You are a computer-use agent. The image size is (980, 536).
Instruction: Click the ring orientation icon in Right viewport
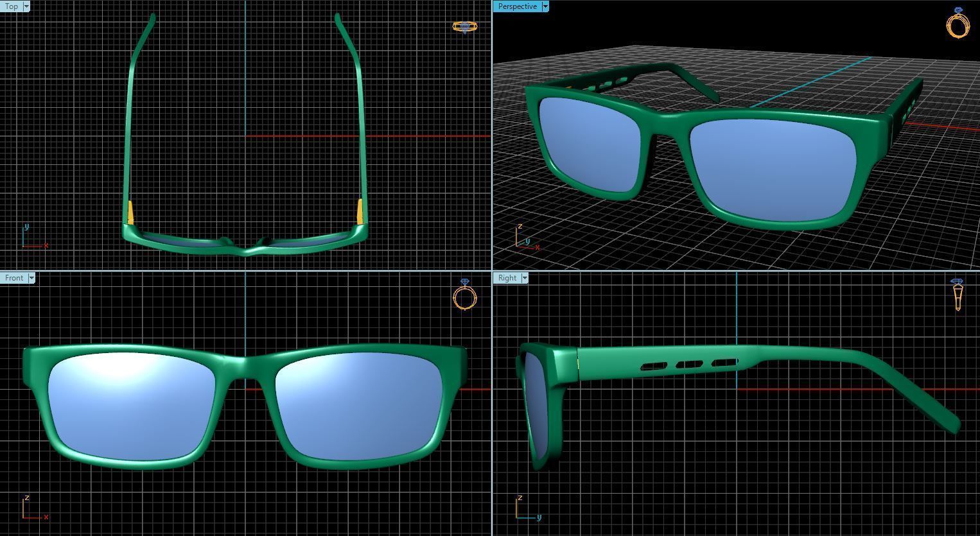click(x=958, y=295)
